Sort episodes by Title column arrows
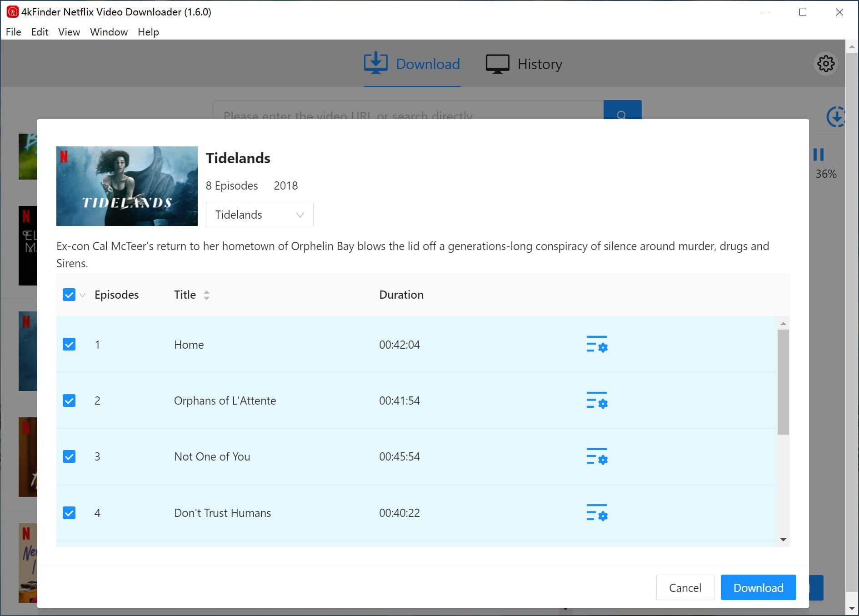This screenshot has width=859, height=616. (206, 295)
